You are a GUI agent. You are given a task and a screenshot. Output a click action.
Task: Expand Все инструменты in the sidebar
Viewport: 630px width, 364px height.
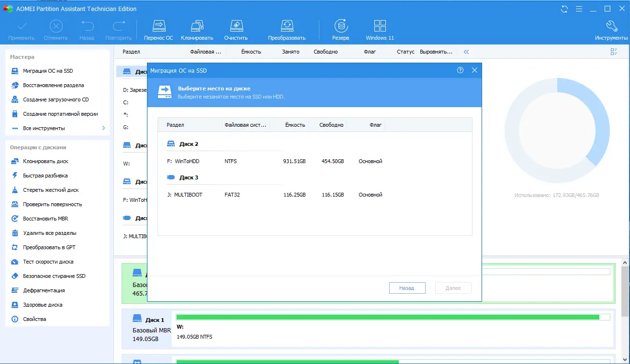coord(57,128)
